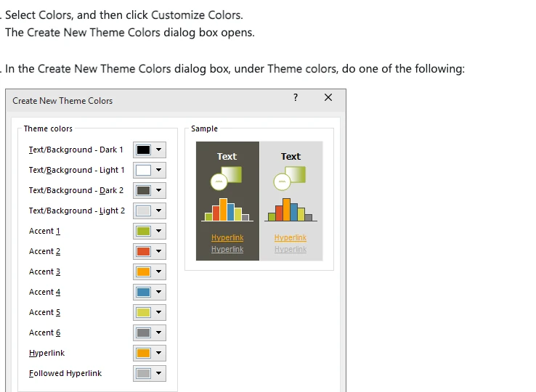Click the orange Accent 3 swatch
Image resolution: width=536 pixels, height=392 pixels.
[x=143, y=271]
